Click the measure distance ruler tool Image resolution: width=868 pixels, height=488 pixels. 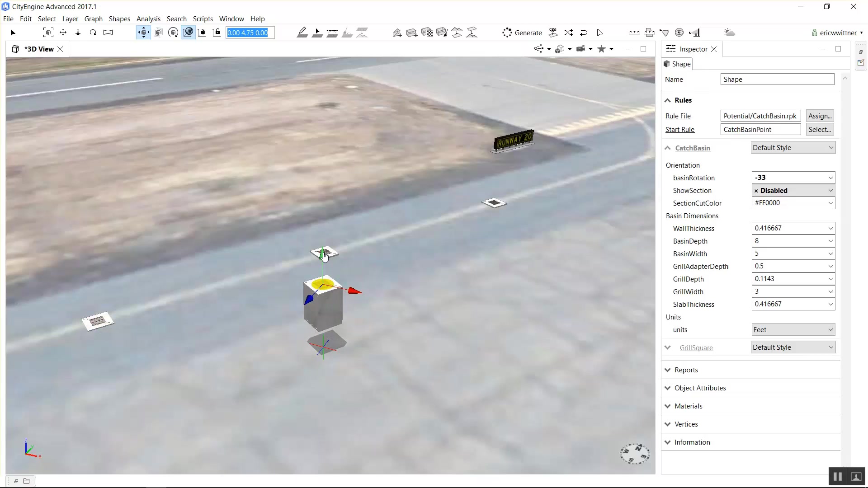(634, 33)
